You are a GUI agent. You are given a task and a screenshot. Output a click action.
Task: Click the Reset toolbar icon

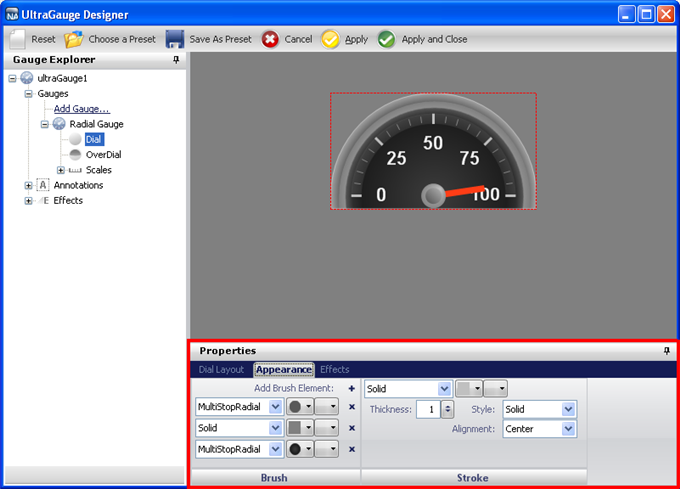(x=17, y=39)
